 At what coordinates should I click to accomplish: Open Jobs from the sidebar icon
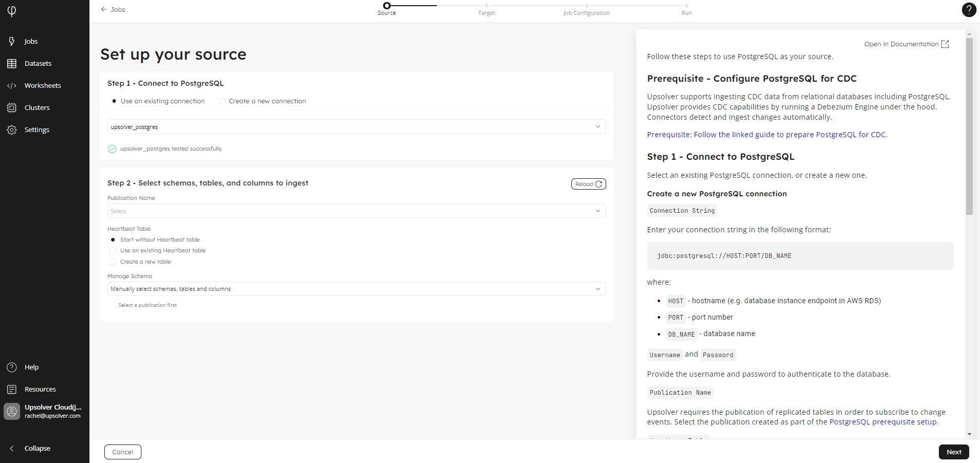[x=12, y=41]
